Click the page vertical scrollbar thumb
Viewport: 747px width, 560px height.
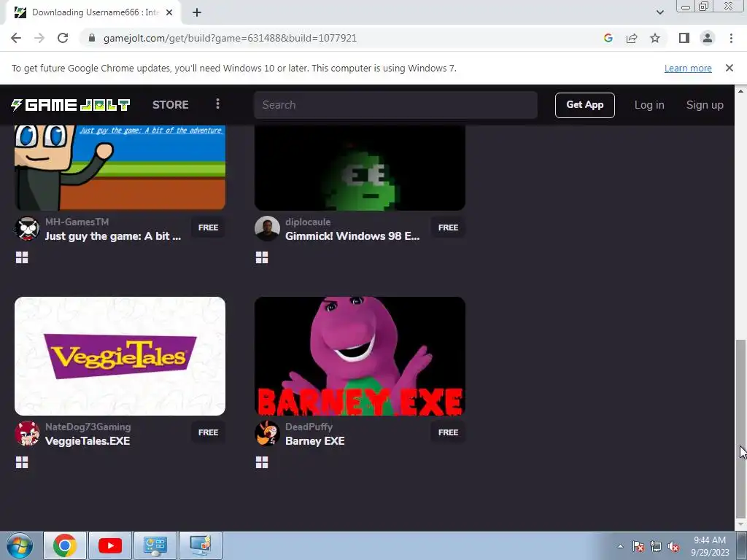pyautogui.click(x=740, y=429)
